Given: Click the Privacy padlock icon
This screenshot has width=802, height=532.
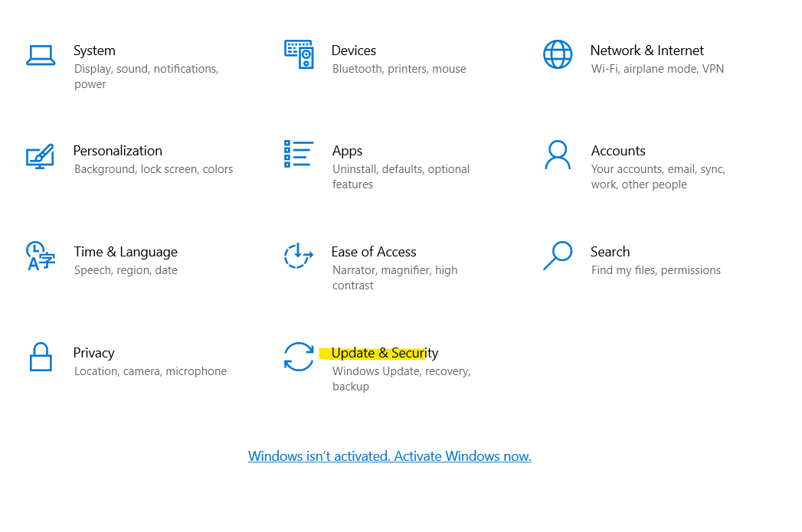Looking at the screenshot, I should point(41,357).
